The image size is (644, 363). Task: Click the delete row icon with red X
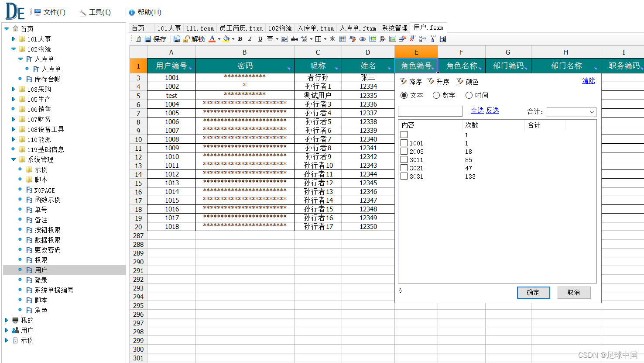pos(403,39)
